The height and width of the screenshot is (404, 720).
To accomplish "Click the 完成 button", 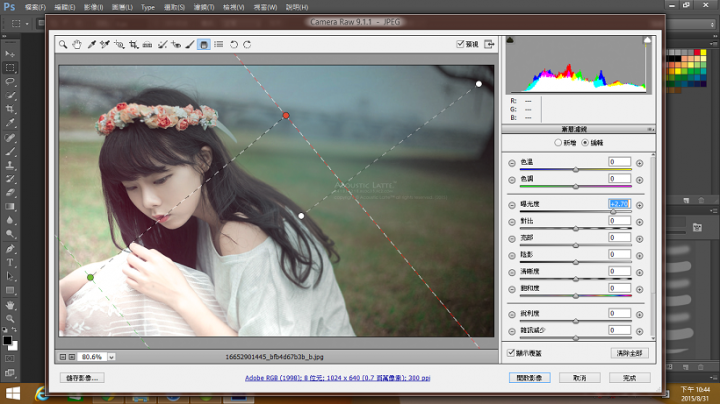I will [x=630, y=378].
